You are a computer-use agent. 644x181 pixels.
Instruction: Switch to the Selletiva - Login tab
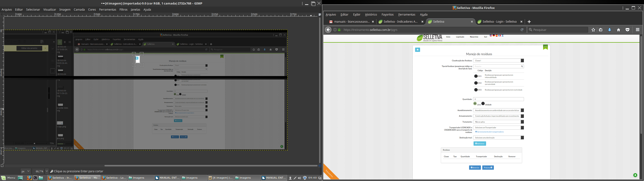point(499,22)
